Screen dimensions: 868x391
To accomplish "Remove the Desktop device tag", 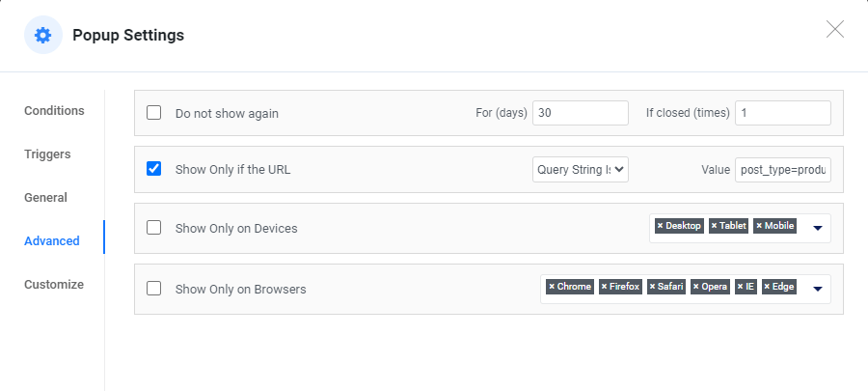I will point(661,226).
